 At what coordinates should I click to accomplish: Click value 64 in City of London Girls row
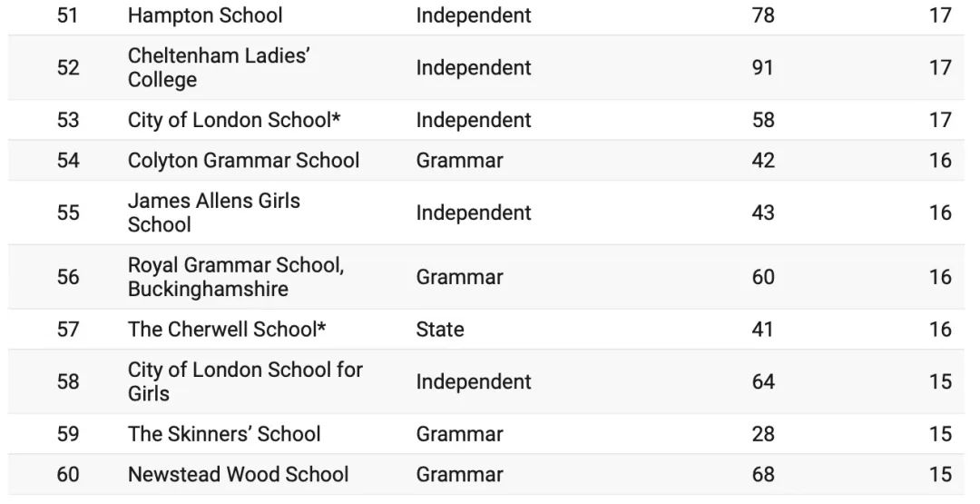click(763, 381)
